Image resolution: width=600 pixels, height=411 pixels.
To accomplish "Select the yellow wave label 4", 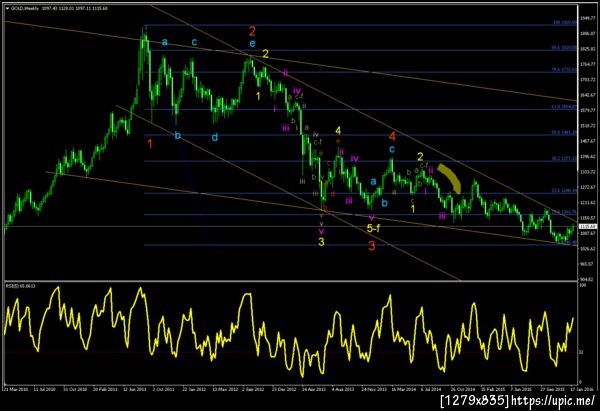I will [x=338, y=131].
